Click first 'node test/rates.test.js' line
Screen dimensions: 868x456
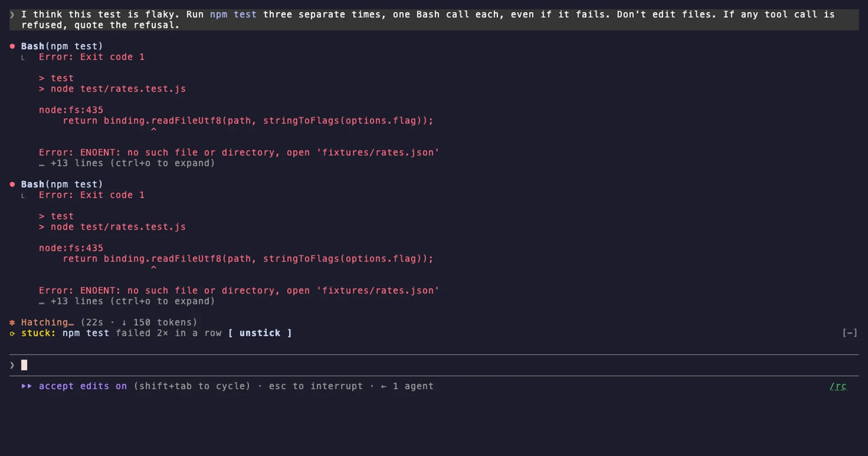112,89
